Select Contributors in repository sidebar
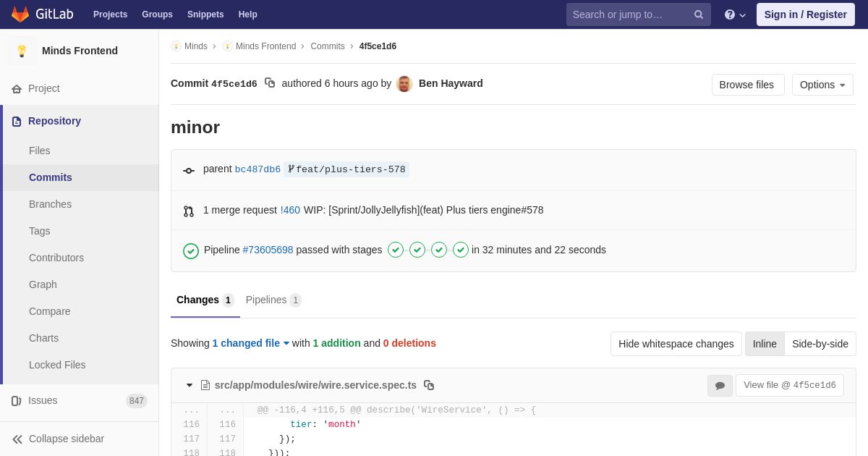Image resolution: width=868 pixels, height=456 pixels. coord(81,258)
